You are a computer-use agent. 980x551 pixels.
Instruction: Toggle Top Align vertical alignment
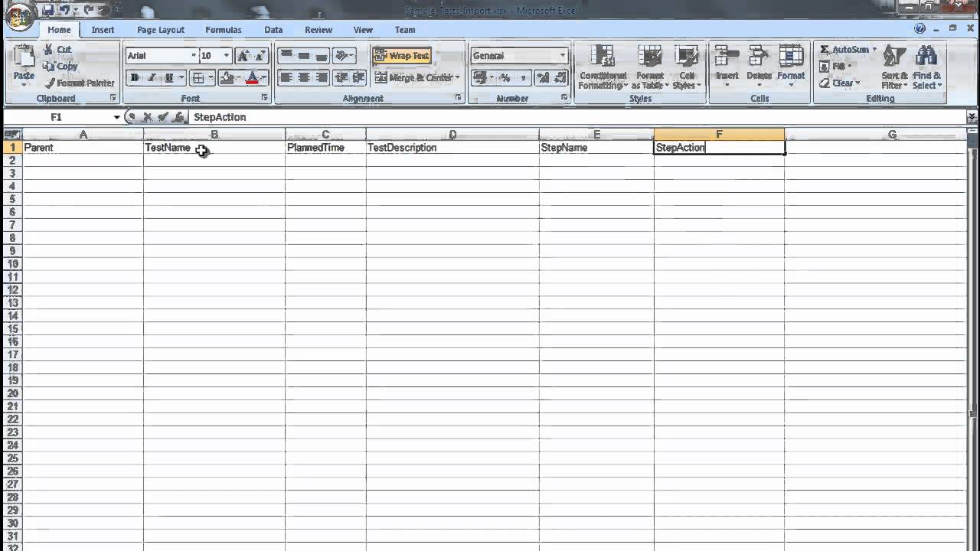286,56
